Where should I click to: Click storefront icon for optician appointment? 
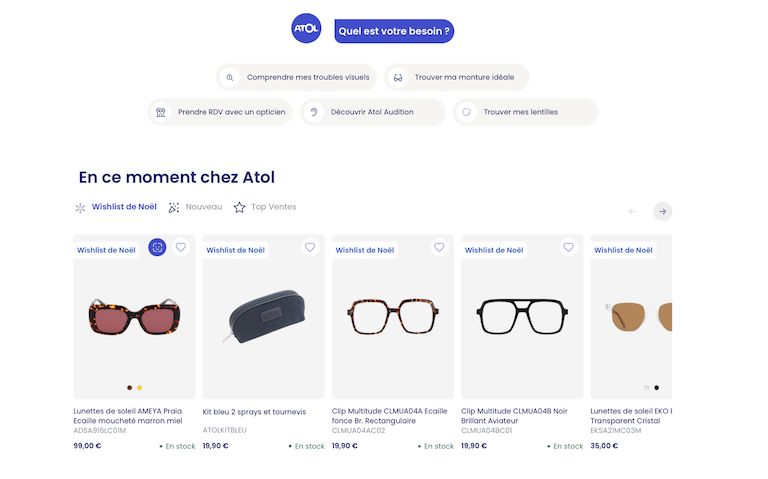pyautogui.click(x=160, y=112)
